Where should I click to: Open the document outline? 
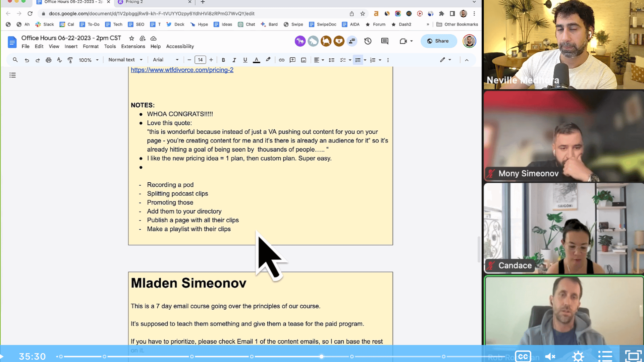[x=12, y=75]
